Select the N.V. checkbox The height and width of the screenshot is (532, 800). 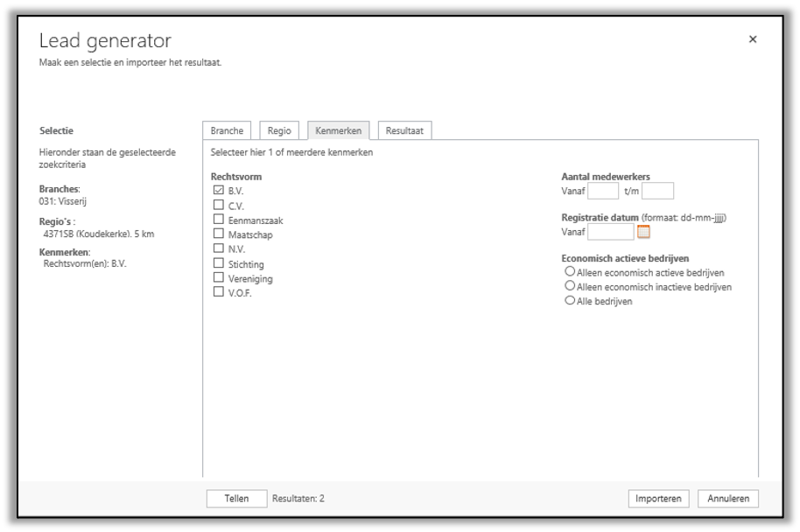pos(219,248)
